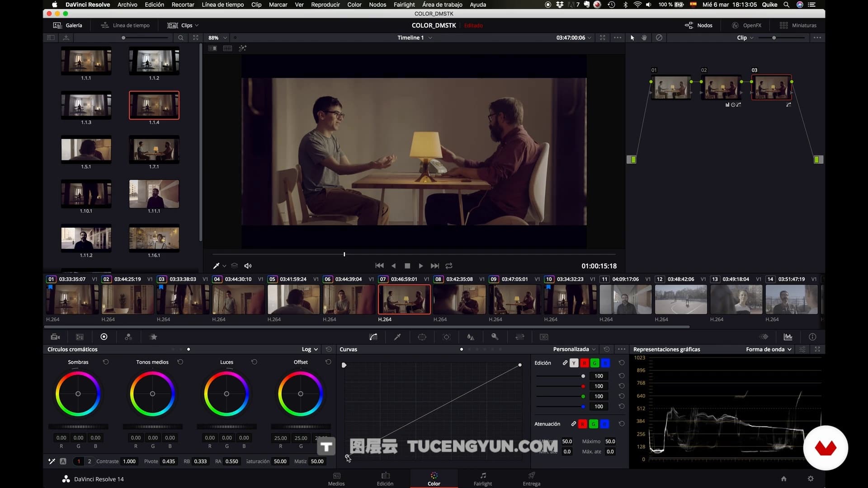868x488 pixels.
Task: Toggle the Galería panel button
Action: (68, 25)
